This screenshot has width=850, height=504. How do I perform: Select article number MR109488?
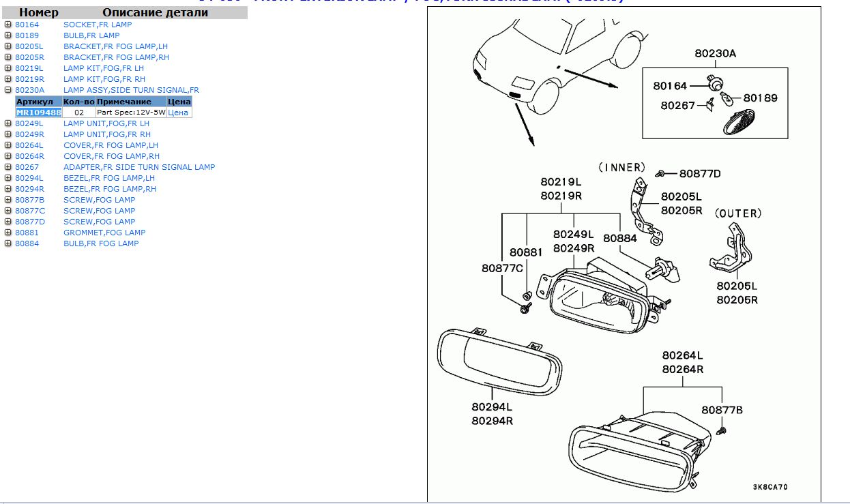click(x=39, y=113)
